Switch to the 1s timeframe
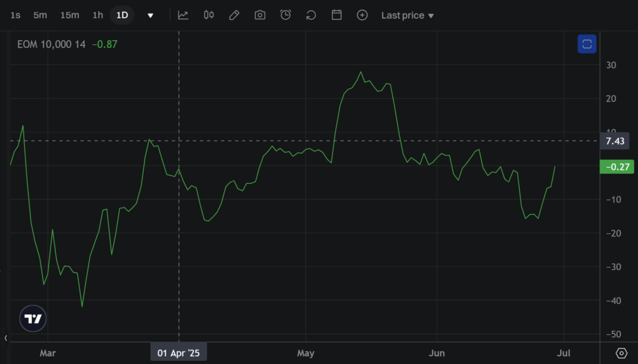Screen dimensions: 638x364 click(x=16, y=15)
